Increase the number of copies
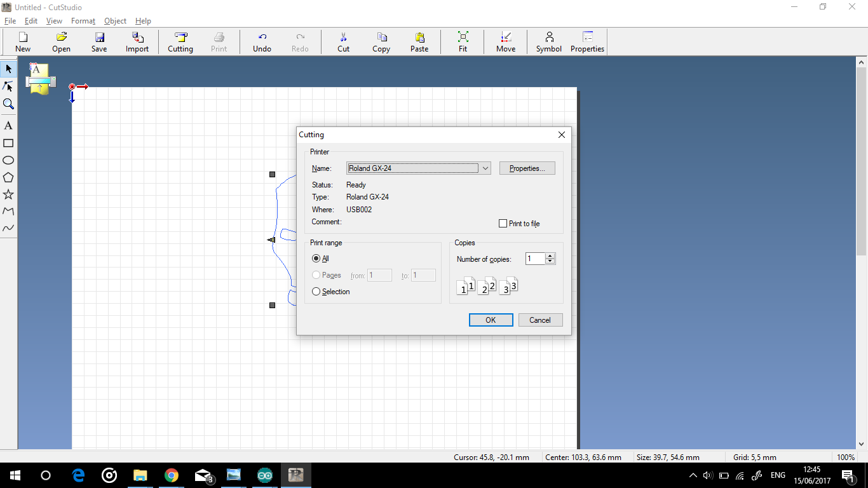Viewport: 868px width, 488px height. point(550,255)
